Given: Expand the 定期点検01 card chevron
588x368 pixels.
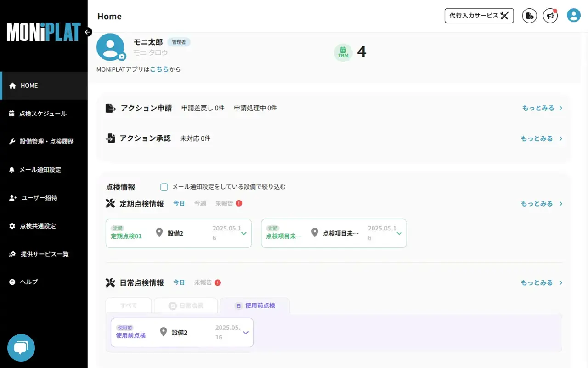Looking at the screenshot, I should 243,233.
